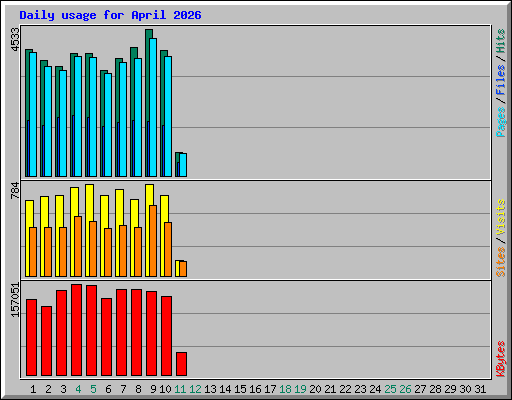Click day 18 label on the x-axis
The height and width of the screenshot is (400, 512).
click(285, 389)
